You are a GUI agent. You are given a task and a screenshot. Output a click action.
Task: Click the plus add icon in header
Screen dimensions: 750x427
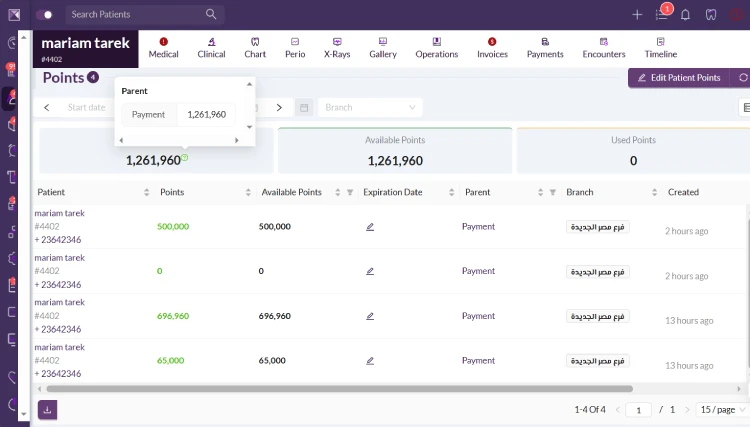637,15
